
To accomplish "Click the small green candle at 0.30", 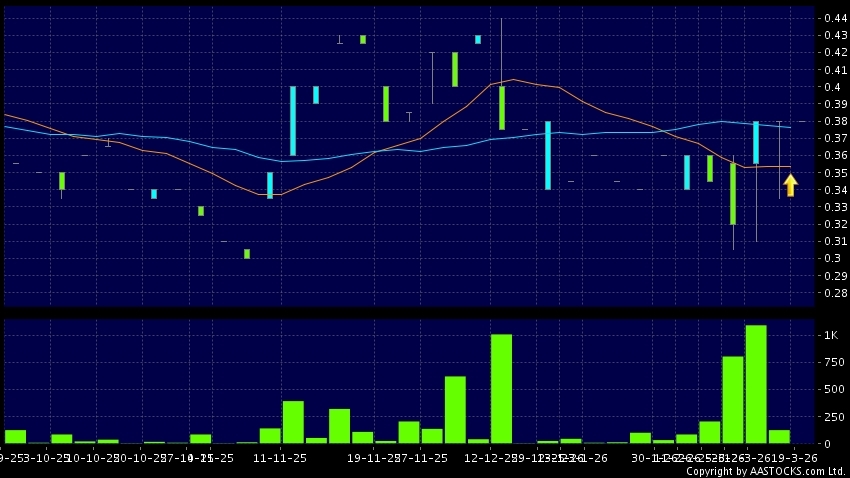I will pyautogui.click(x=247, y=254).
